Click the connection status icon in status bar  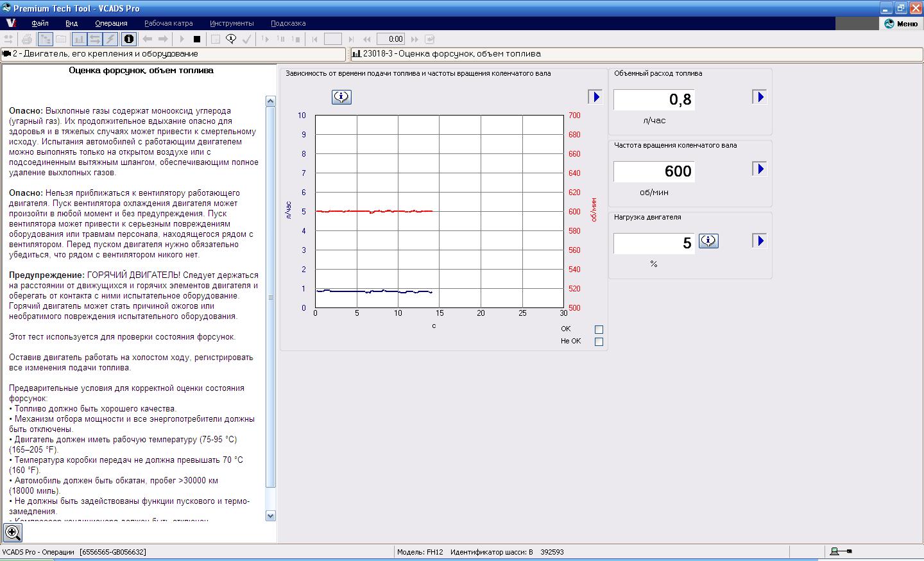click(841, 551)
